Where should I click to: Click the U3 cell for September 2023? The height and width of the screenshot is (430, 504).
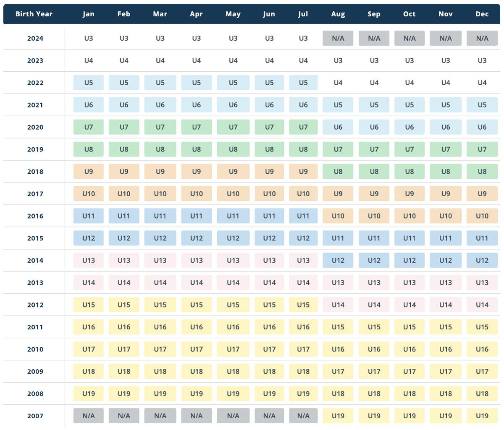click(374, 60)
